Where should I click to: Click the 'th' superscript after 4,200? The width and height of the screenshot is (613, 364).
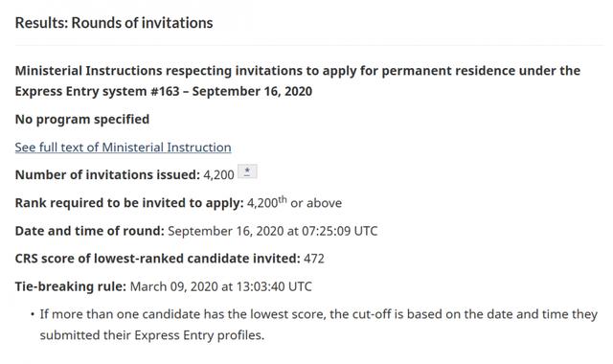coord(283,199)
